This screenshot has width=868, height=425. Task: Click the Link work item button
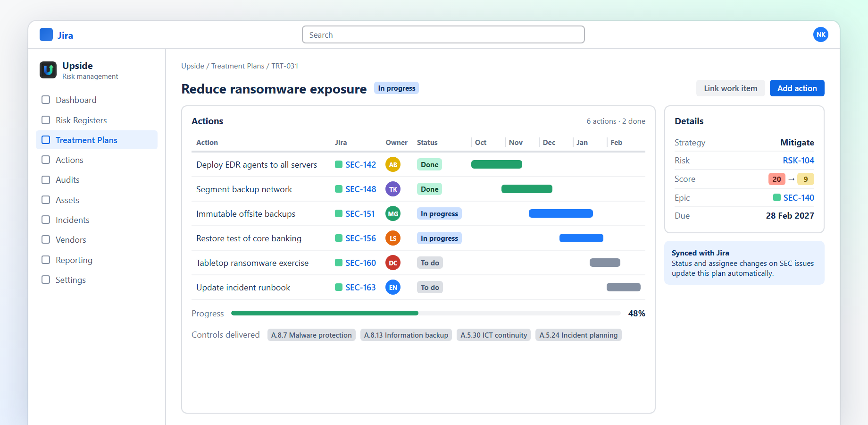click(x=731, y=88)
